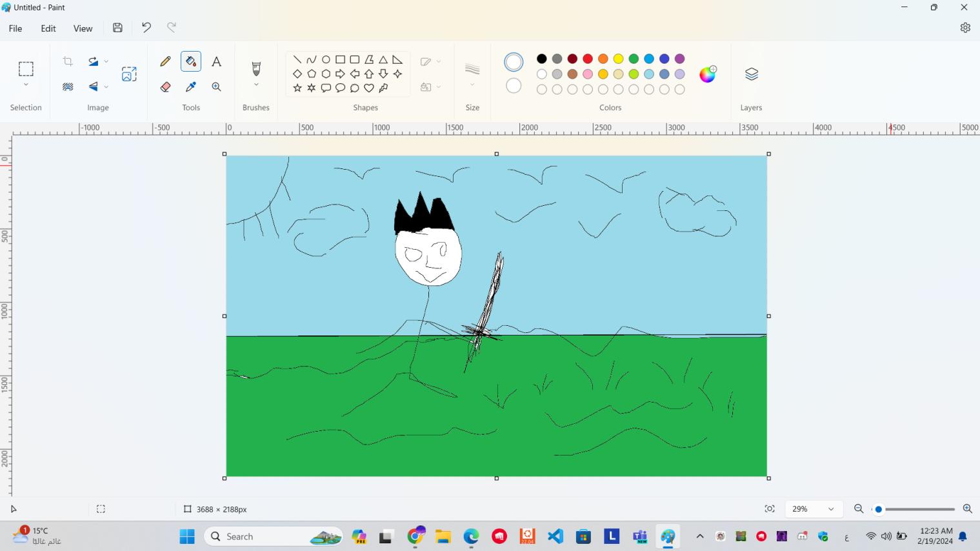Image resolution: width=980 pixels, height=551 pixels.
Task: Select the Magnifier tool
Action: click(x=217, y=86)
